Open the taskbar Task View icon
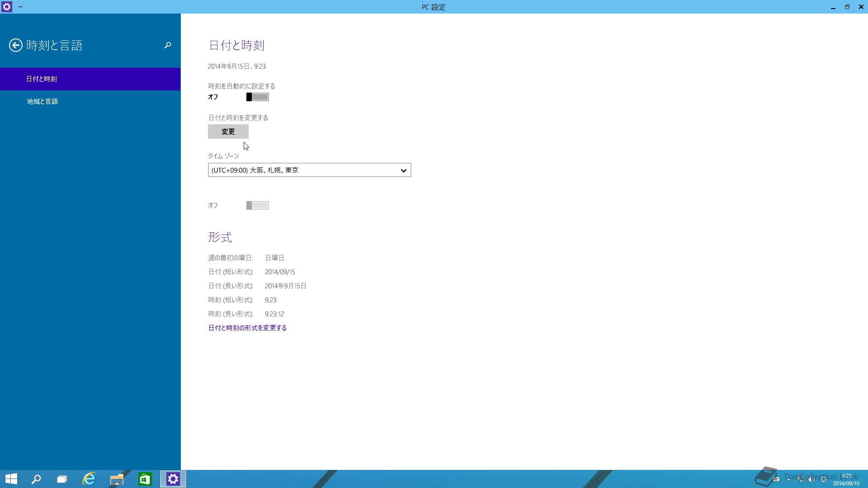The image size is (868, 488). [x=62, y=479]
